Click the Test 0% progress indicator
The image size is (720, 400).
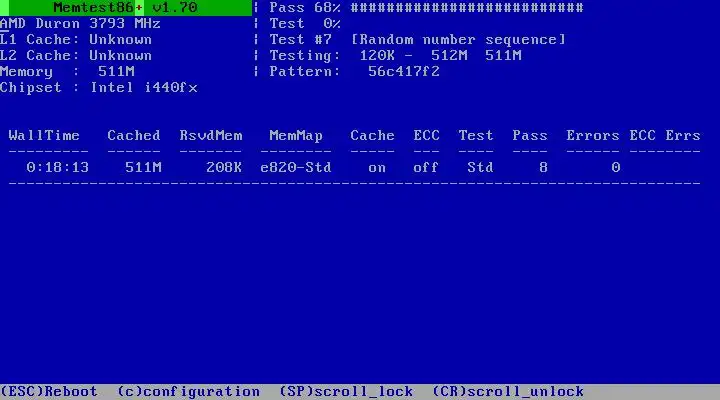305,23
